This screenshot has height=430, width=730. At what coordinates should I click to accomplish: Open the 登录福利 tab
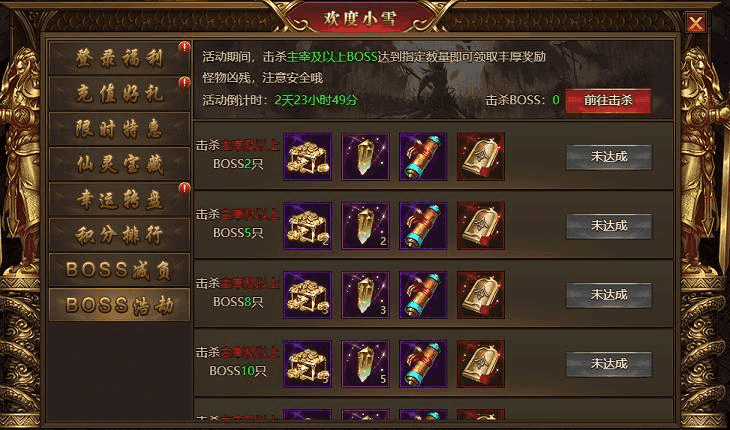click(119, 58)
